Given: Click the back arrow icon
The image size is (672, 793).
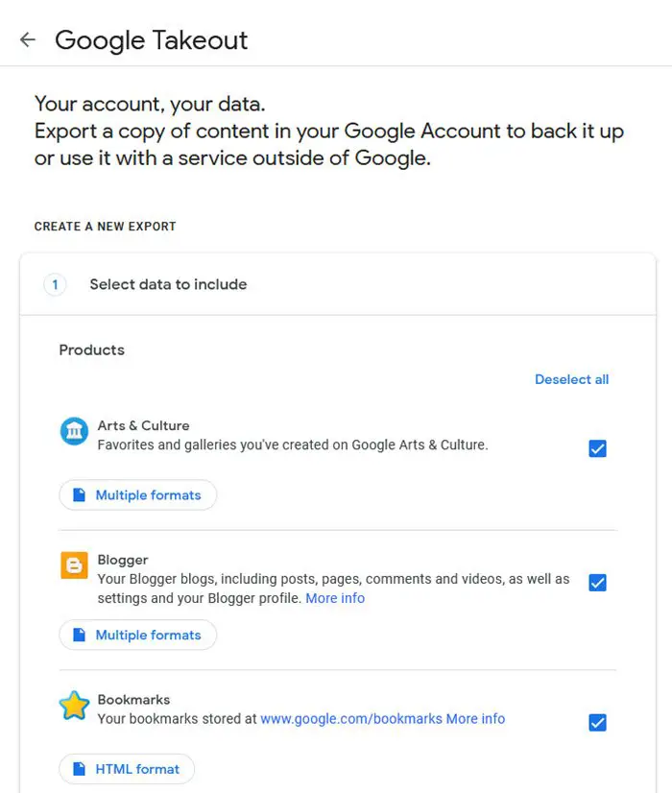Looking at the screenshot, I should [x=28, y=39].
